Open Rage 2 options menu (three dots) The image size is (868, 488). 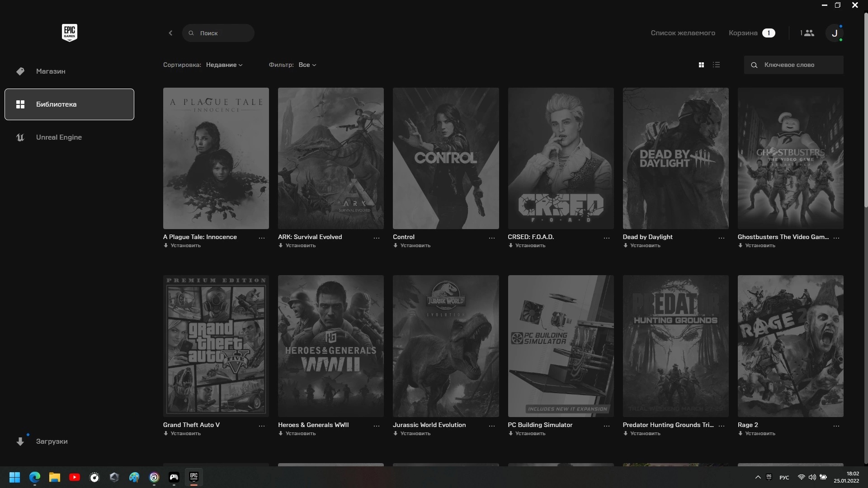coord(836,426)
